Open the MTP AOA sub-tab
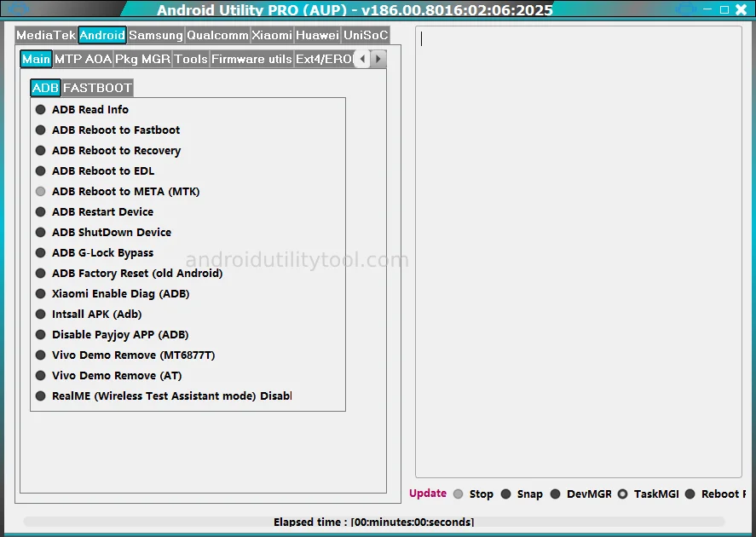756x537 pixels. pos(83,60)
